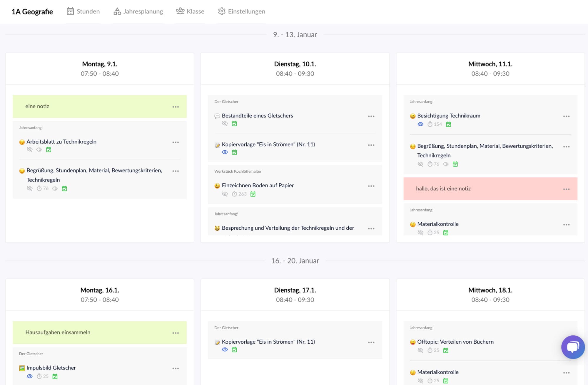Open options for Impulsbild Gletscher entry
This screenshot has width=588, height=385.
coord(176,369)
